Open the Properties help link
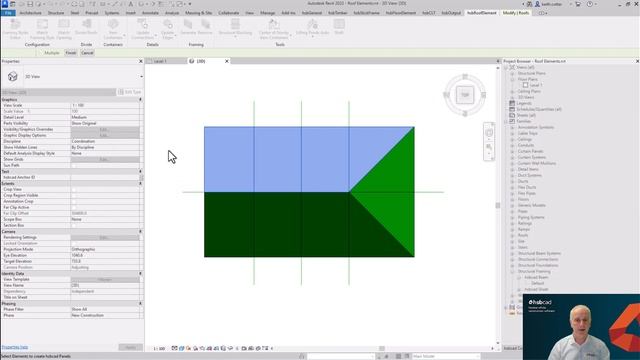 click(15, 347)
